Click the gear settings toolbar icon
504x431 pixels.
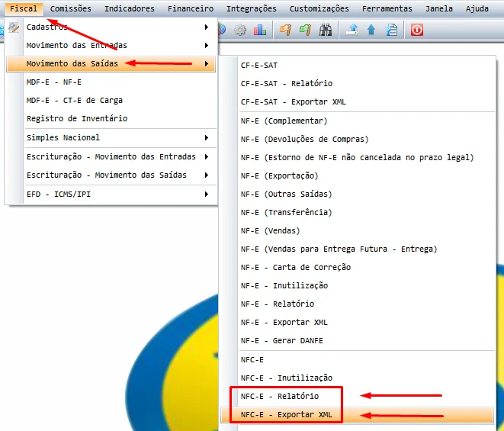coord(240,31)
